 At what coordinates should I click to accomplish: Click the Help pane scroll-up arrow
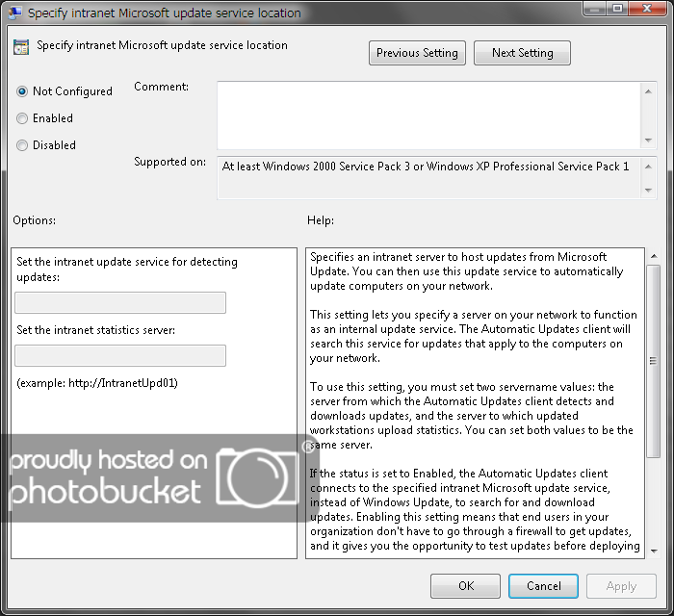pyautogui.click(x=654, y=256)
